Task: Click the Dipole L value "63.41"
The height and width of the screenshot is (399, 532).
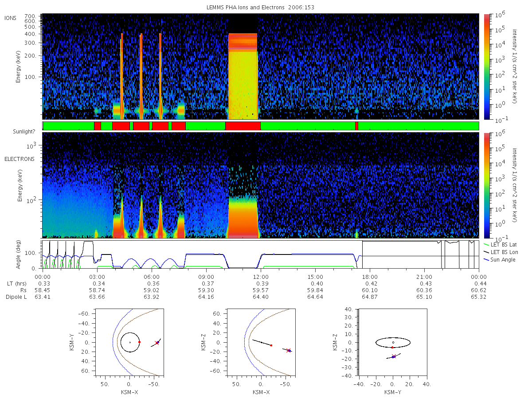Action: click(x=42, y=297)
